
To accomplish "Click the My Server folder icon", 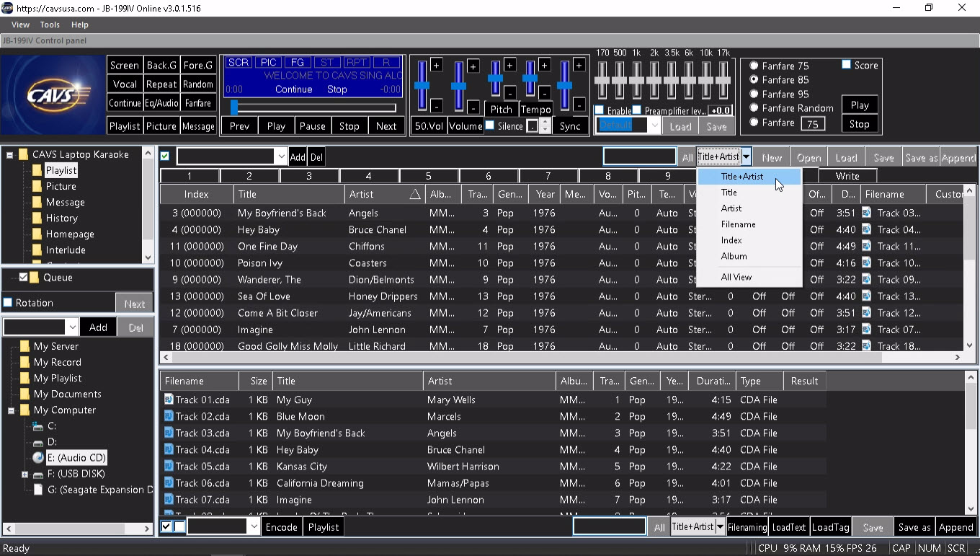I will (25, 346).
